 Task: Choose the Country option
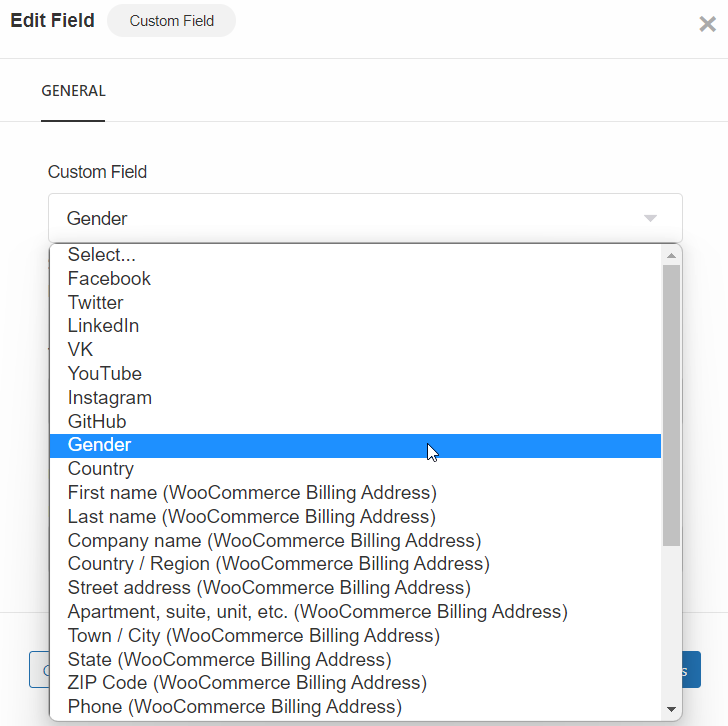coord(355,469)
